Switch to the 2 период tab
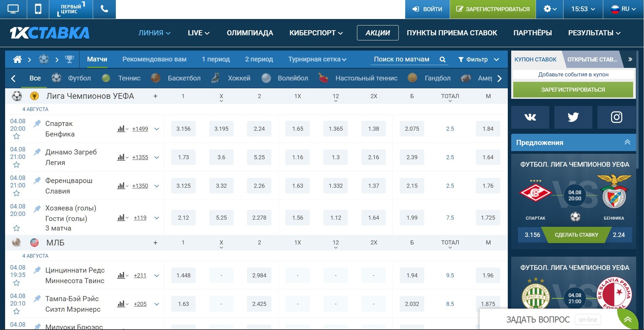 259,59
